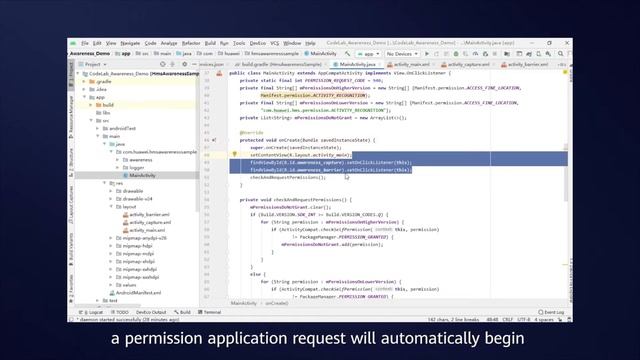
Task: Open the Logcat tool window button
Action: [92, 312]
